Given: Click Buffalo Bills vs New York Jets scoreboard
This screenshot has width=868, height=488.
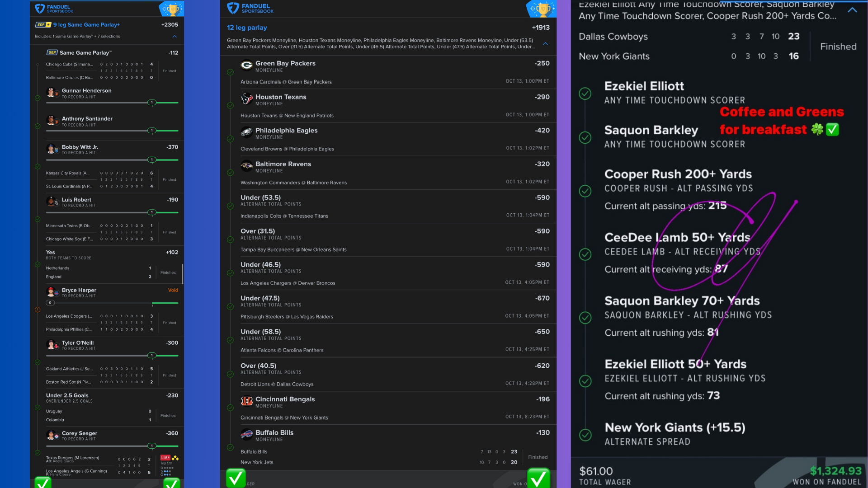Looking at the screenshot, I should [x=395, y=457].
